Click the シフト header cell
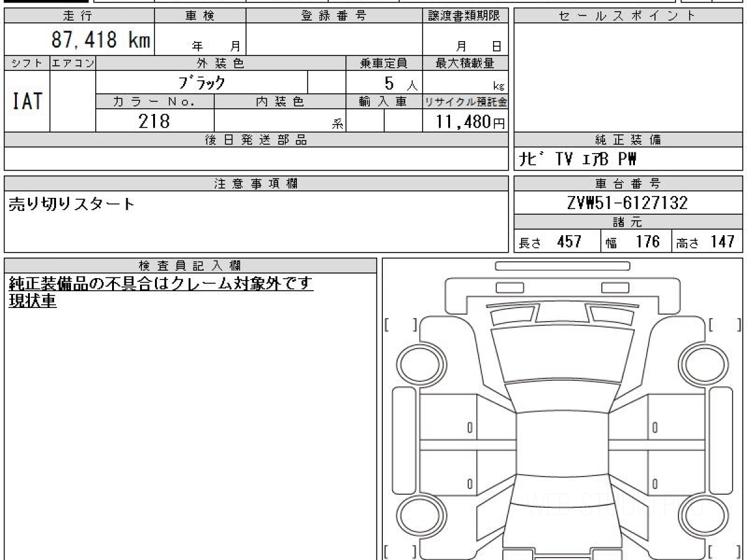This screenshot has height=560, width=747. click(27, 63)
